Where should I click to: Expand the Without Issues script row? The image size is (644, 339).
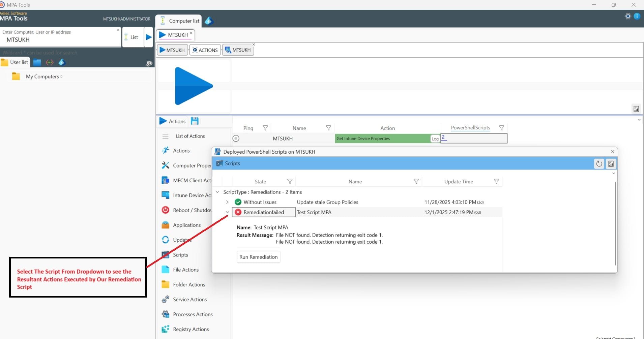(x=227, y=202)
